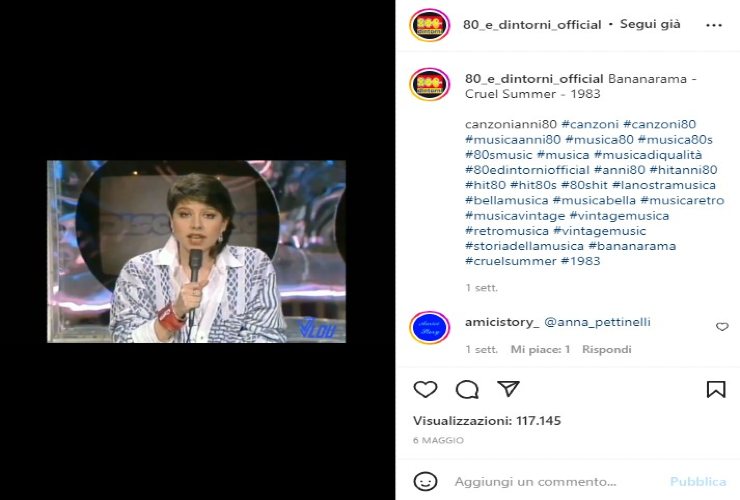Like the amicistory_ comment with small heart
This screenshot has width=740, height=500.
[722, 326]
